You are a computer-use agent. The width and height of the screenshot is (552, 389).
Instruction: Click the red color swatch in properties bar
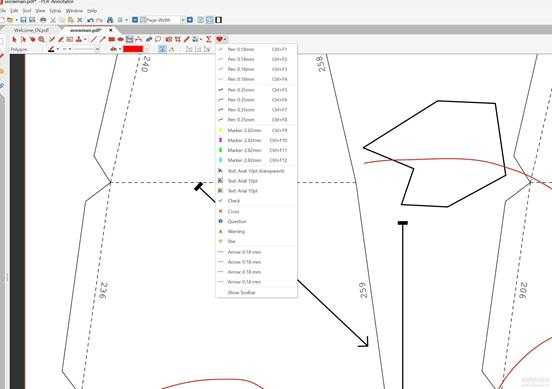pyautogui.click(x=133, y=49)
